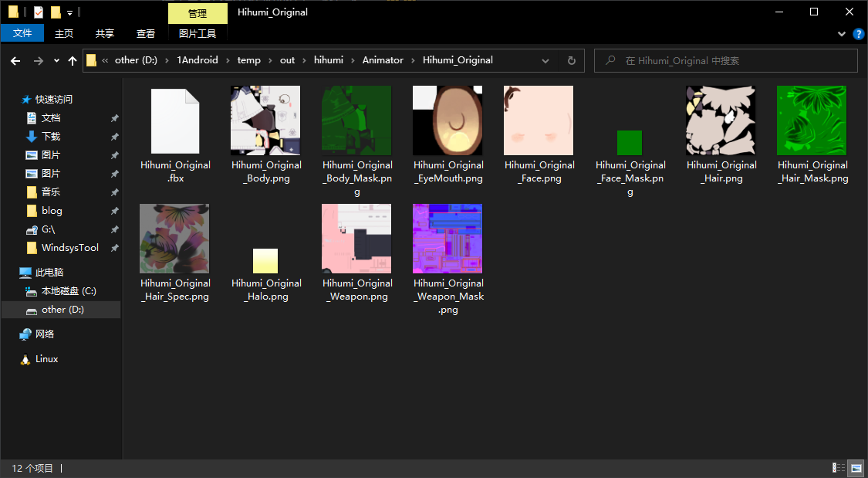Viewport: 868px width, 478px height.
Task: Navigate to other (D:) in breadcrumb
Action: [136, 60]
